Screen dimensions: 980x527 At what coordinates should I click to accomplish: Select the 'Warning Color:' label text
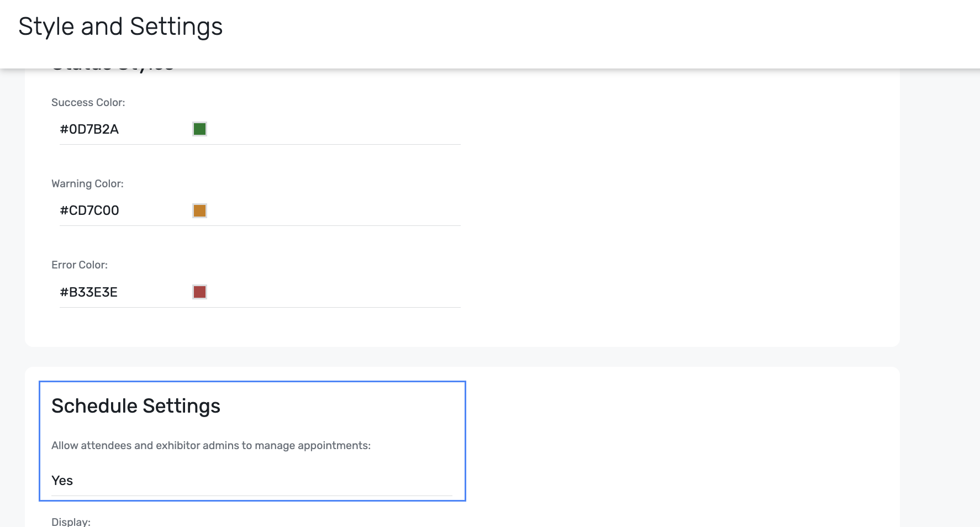(87, 183)
